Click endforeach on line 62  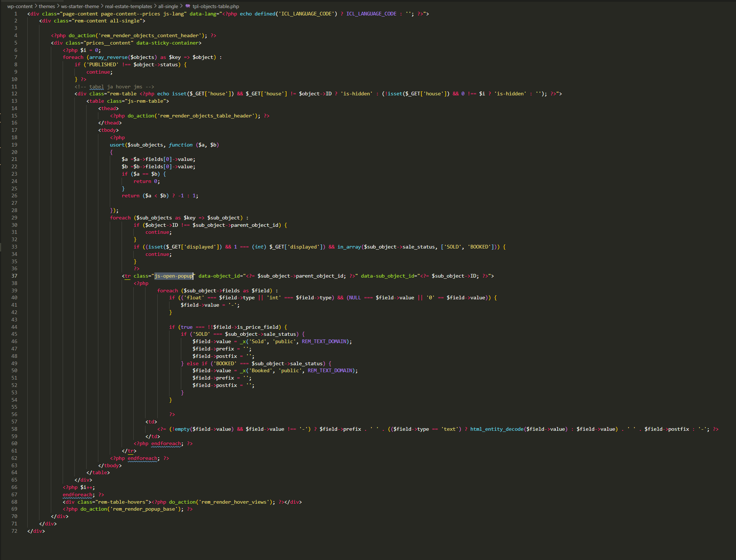pyautogui.click(x=143, y=458)
